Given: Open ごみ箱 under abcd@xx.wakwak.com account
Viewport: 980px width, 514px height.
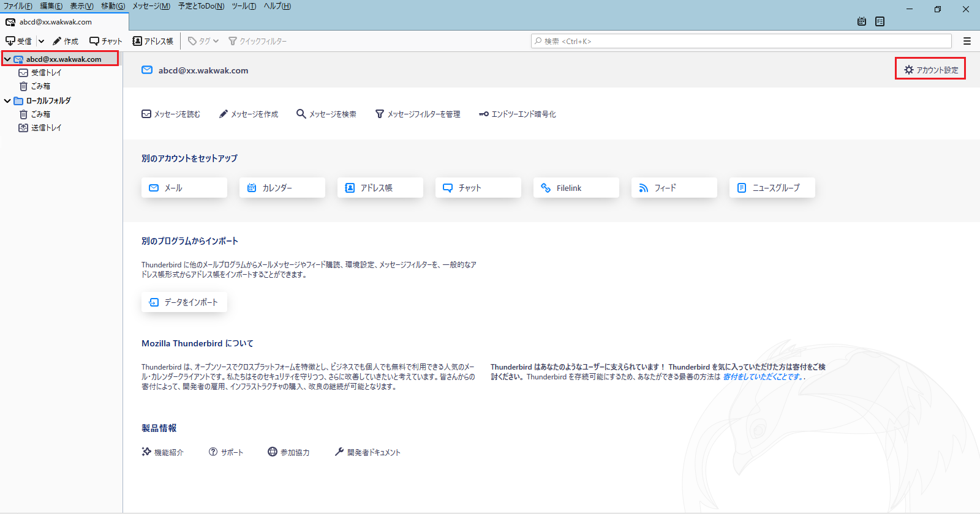Looking at the screenshot, I should [40, 86].
